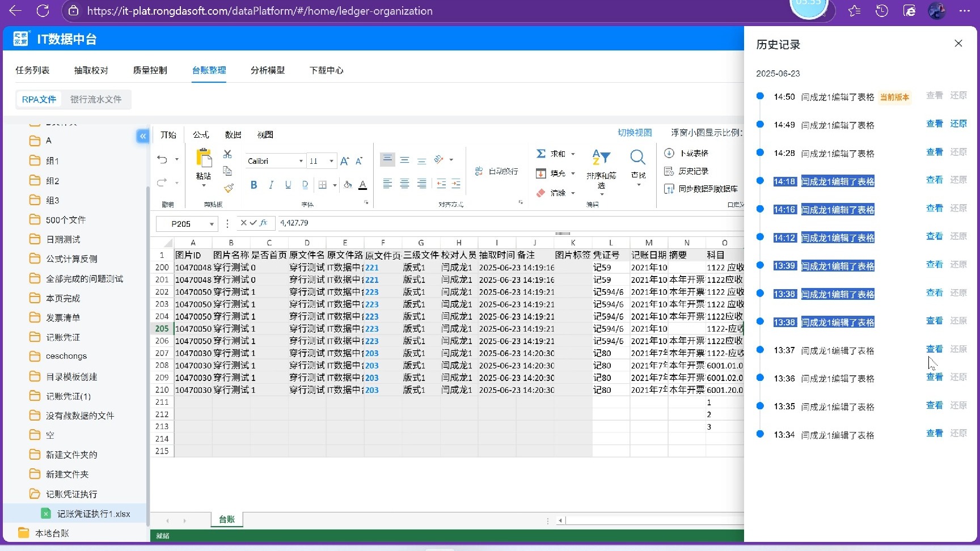Collapse the file tree sidebar
The width and height of the screenshot is (980, 551).
pyautogui.click(x=142, y=136)
